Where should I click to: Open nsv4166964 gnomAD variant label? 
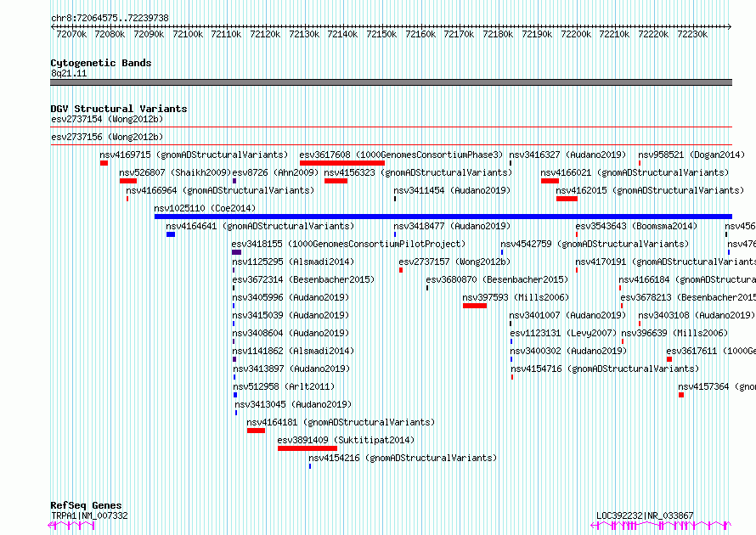point(220,190)
